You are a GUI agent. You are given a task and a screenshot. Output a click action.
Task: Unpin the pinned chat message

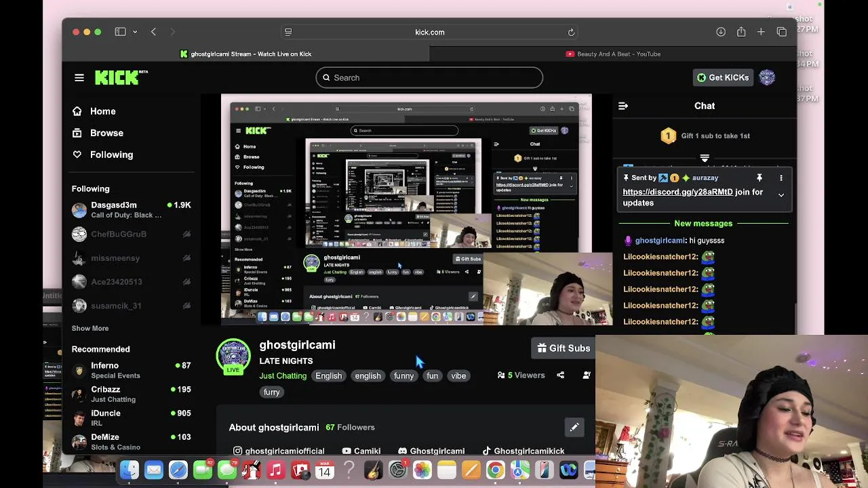click(759, 178)
